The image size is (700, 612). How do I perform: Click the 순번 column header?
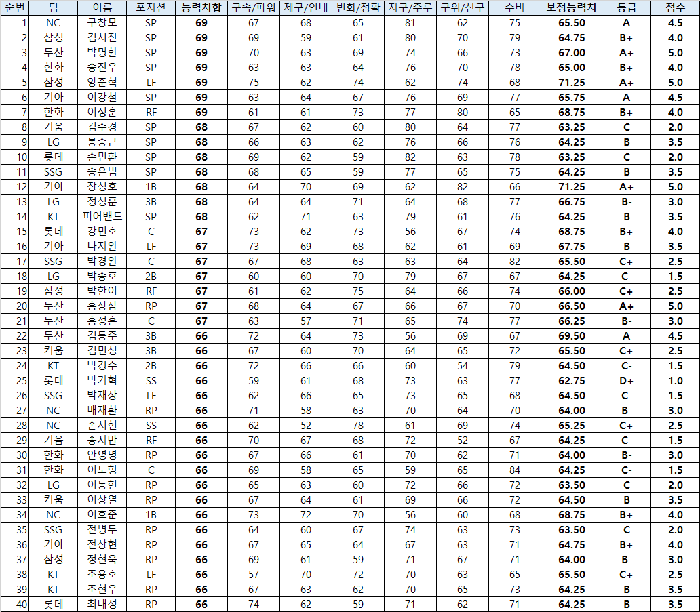tap(15, 7)
